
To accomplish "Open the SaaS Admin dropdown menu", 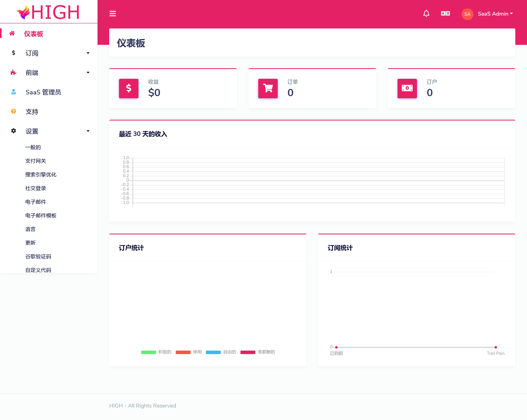I will pos(494,14).
